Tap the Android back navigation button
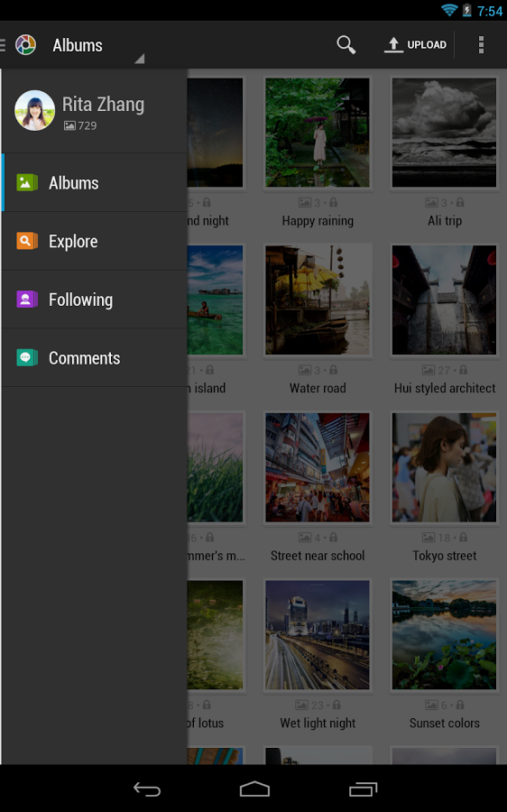The width and height of the screenshot is (507, 812). pos(147,789)
